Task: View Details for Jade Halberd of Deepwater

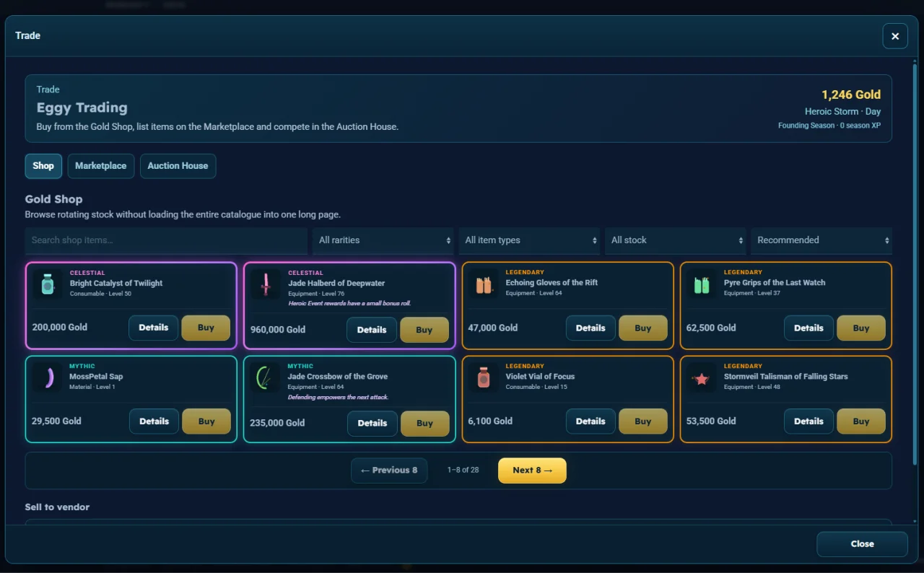Action: click(x=372, y=330)
